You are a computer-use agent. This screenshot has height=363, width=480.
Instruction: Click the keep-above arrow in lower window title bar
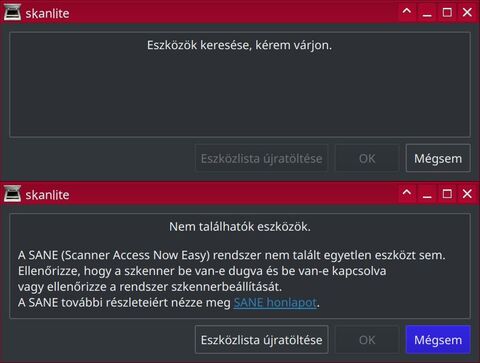[407, 193]
